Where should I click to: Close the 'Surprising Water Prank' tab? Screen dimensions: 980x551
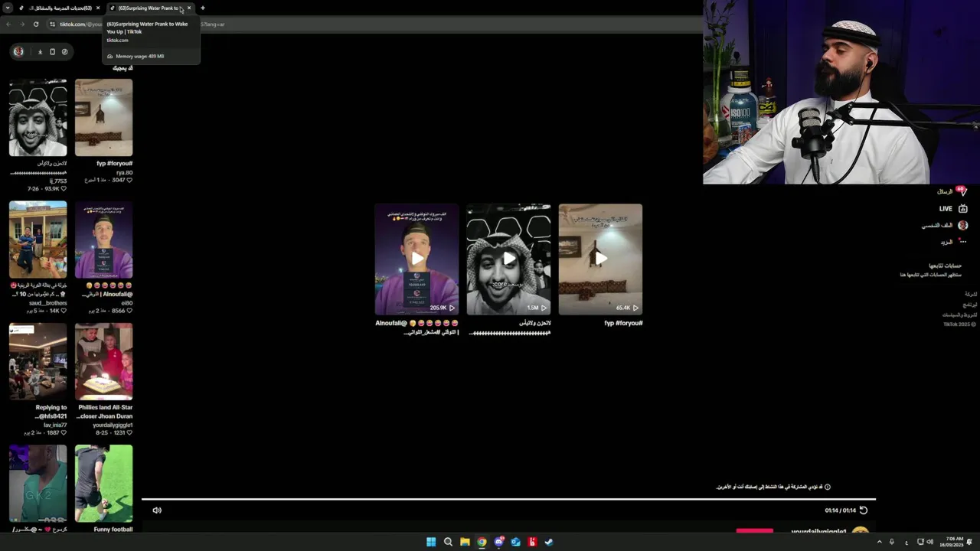[x=189, y=8]
